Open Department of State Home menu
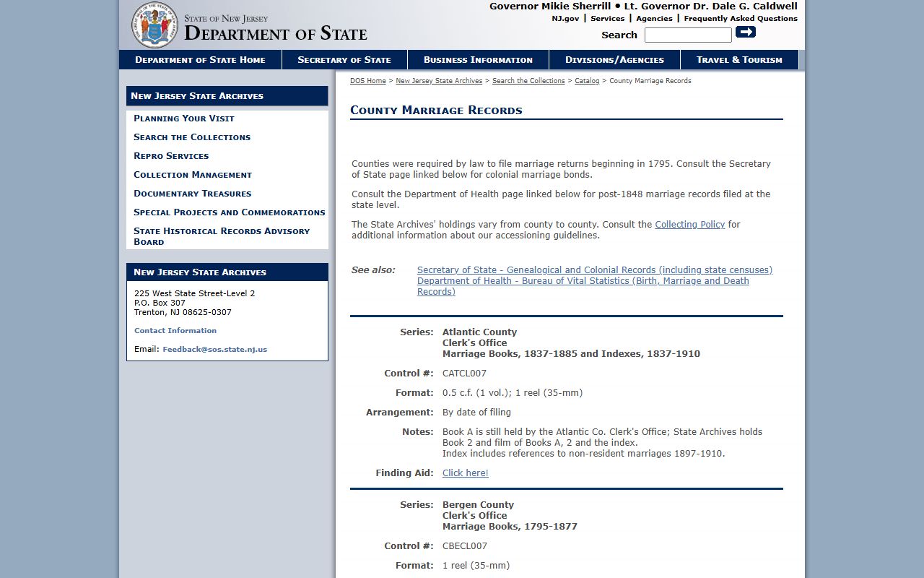Image resolution: width=924 pixels, height=578 pixels. coord(200,59)
